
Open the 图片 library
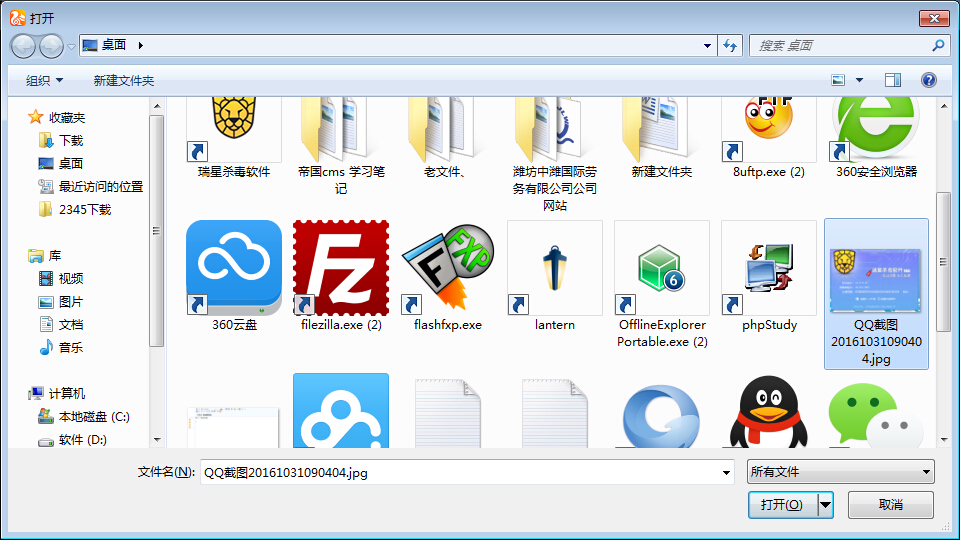71,302
